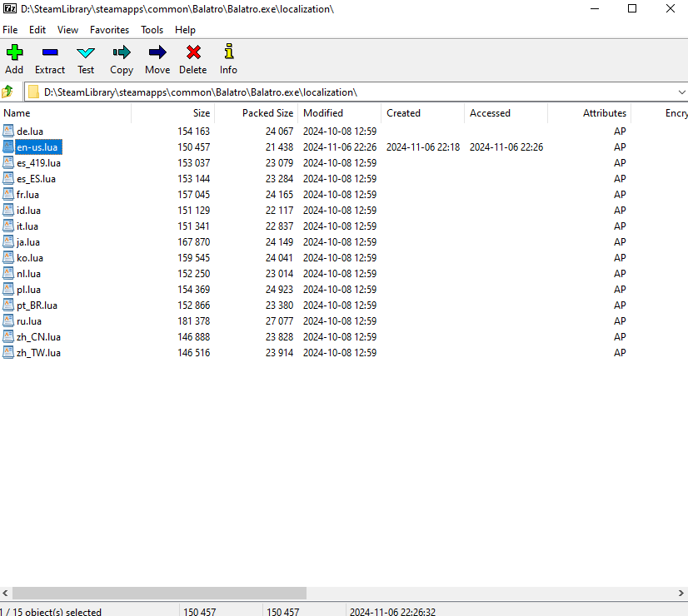Click the 7-Zip title bar app icon

click(x=10, y=8)
